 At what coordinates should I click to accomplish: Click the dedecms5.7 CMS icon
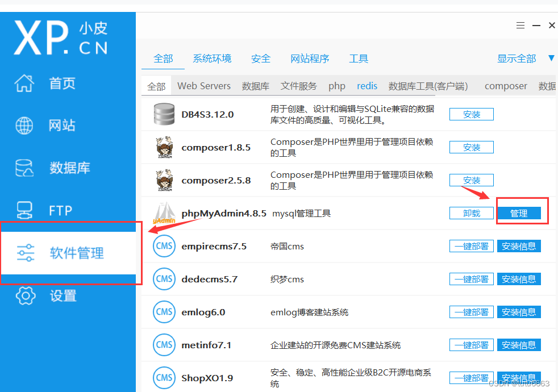click(164, 279)
